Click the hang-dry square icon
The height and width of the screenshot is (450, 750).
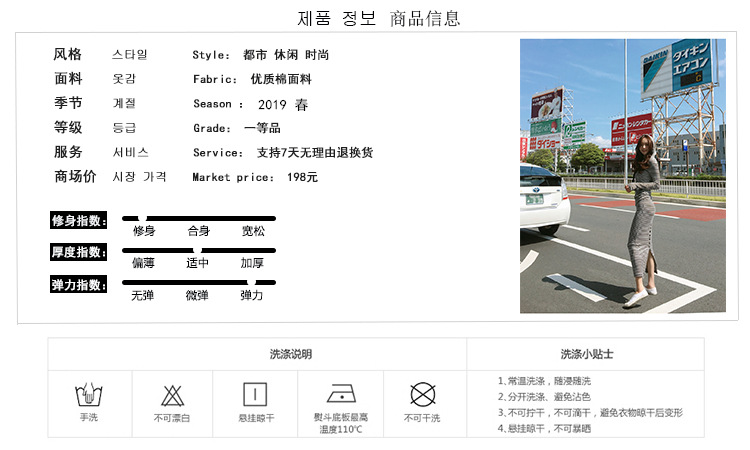click(255, 395)
